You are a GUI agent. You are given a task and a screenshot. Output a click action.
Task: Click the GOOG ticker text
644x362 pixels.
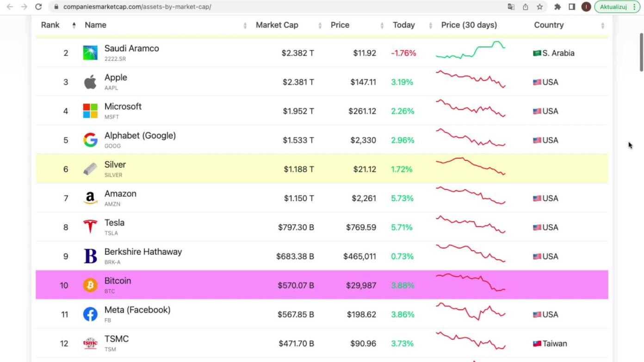pos(112,146)
